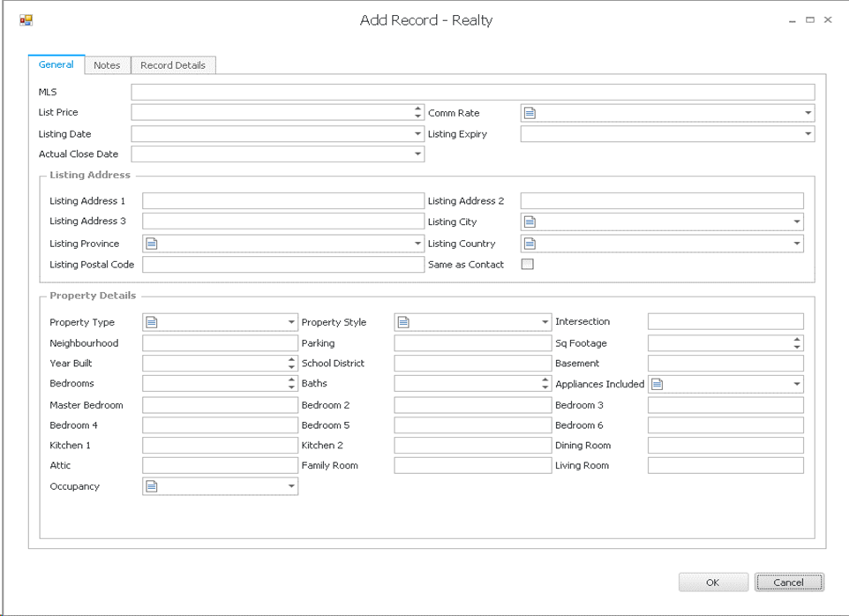Click the document icon in Comm Rate field
The image size is (849, 616).
pyautogui.click(x=530, y=113)
